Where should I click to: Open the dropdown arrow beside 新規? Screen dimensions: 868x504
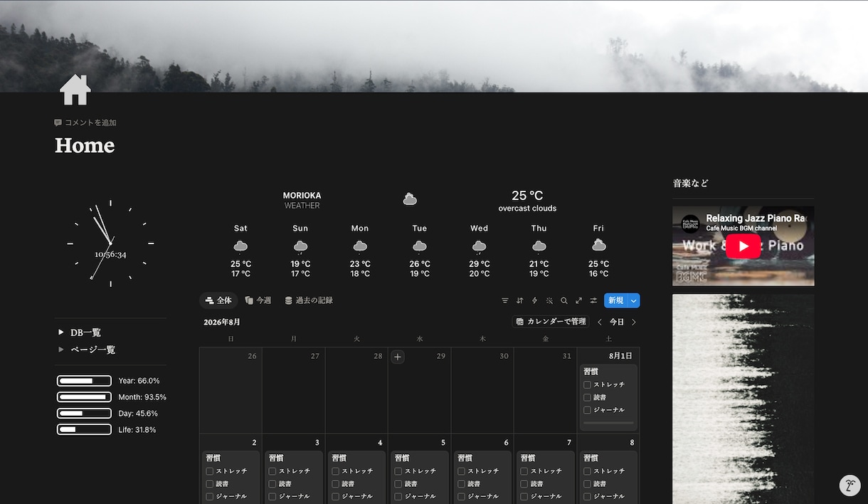633,300
